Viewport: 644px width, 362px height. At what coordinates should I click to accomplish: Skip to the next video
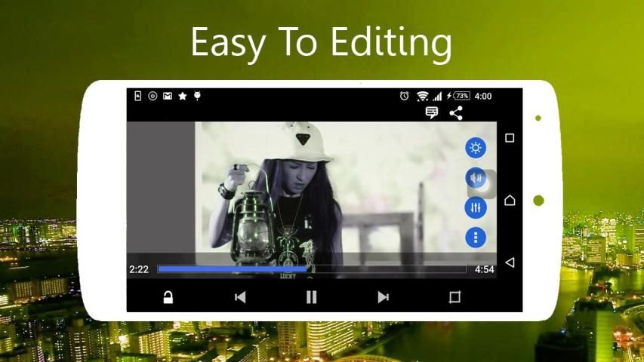coord(383,297)
